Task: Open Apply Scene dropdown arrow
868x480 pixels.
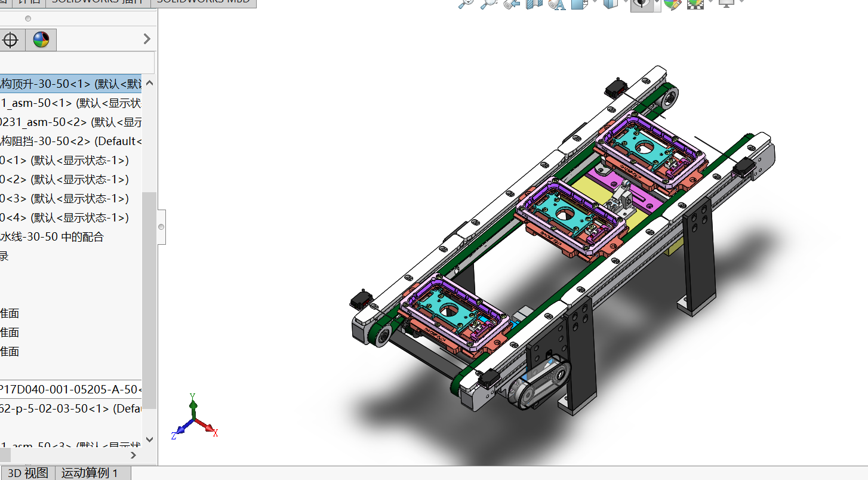Action: [x=710, y=2]
